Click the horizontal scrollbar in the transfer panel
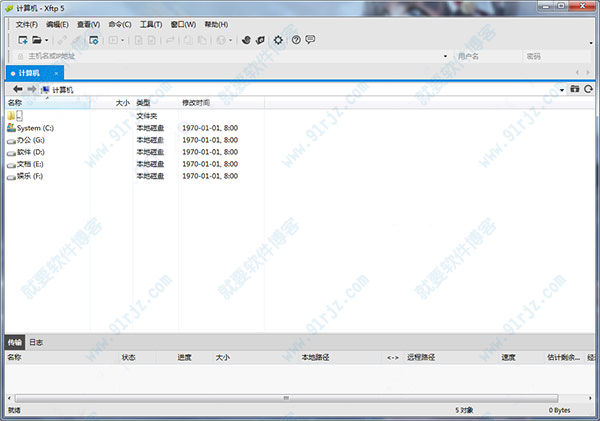The image size is (600, 421). (286, 397)
